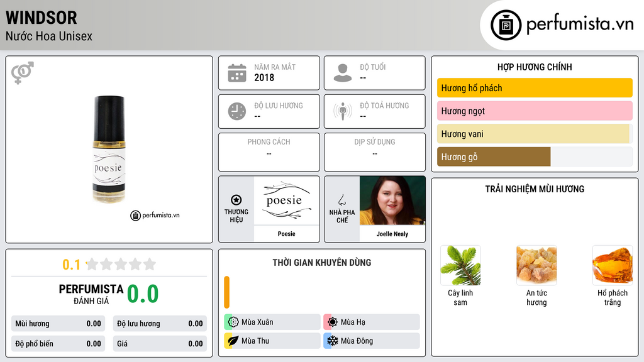644x362 pixels.
Task: Click the perfumista.vn site name text
Action: pos(580,24)
